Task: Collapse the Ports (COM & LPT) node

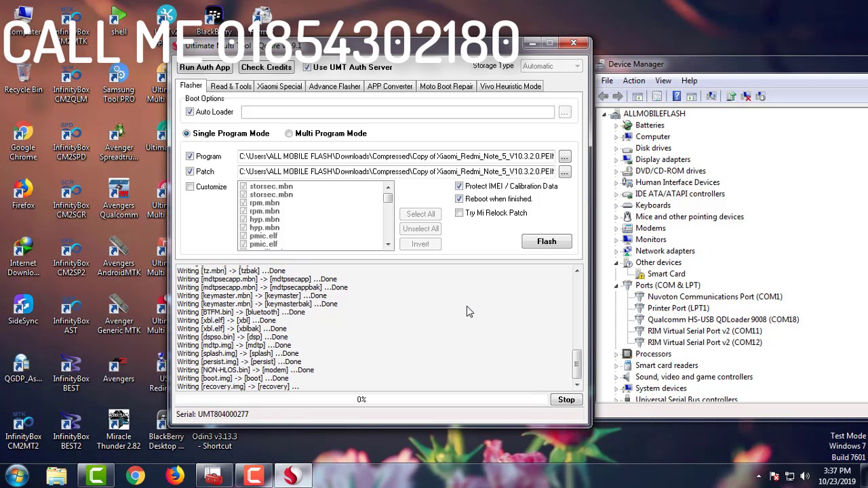Action: [616, 286]
